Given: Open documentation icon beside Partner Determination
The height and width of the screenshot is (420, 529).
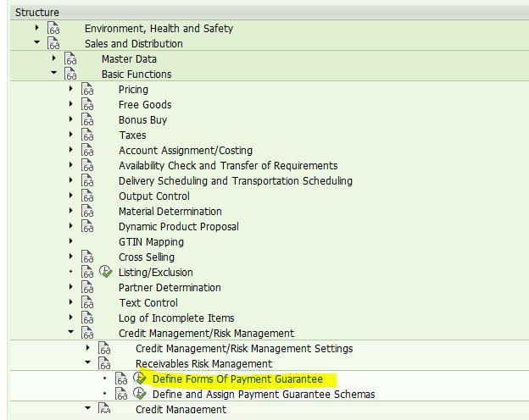Looking at the screenshot, I should pyautogui.click(x=87, y=288).
